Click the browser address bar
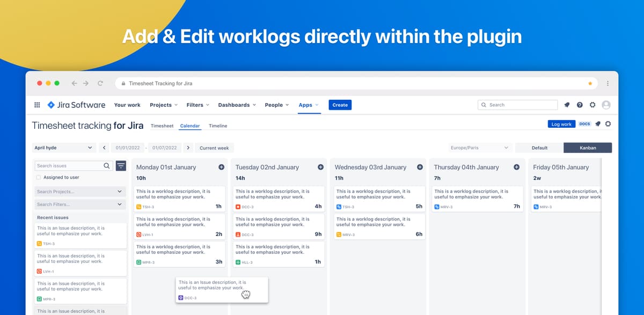Viewport: 644px width, 315px height. pyautogui.click(x=356, y=84)
